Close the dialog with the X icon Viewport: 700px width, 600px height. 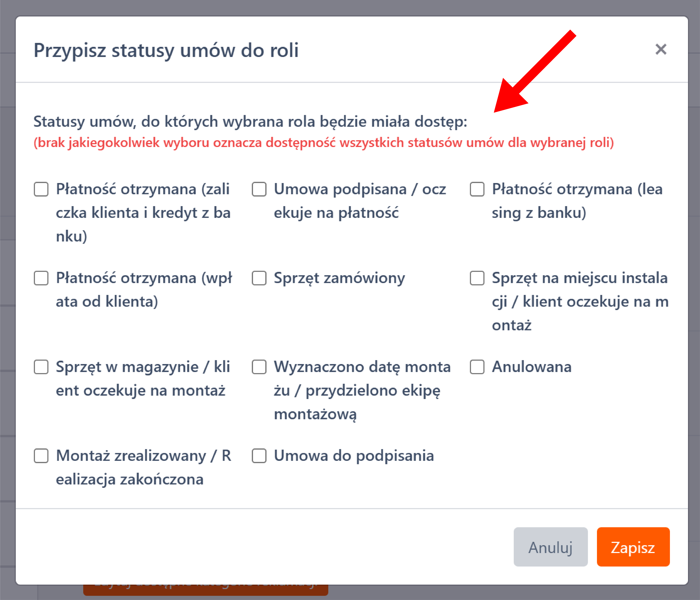coord(660,50)
